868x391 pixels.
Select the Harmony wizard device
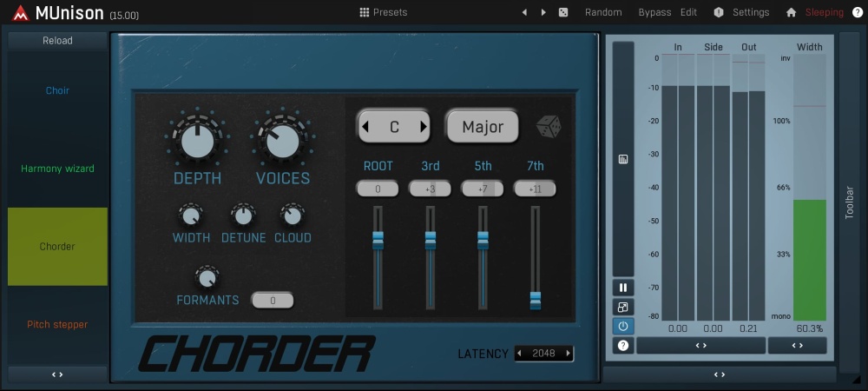(57, 169)
